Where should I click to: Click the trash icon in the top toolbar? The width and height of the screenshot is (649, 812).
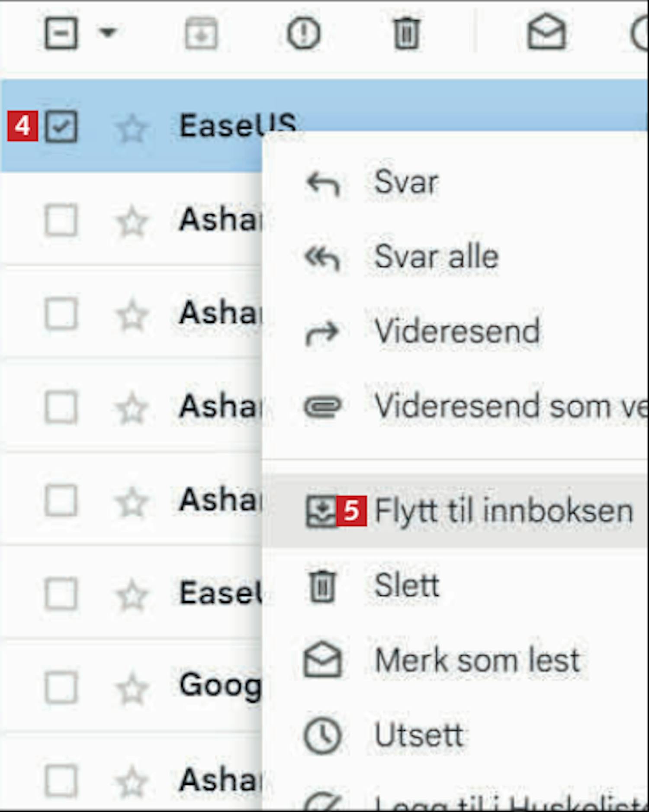(406, 33)
